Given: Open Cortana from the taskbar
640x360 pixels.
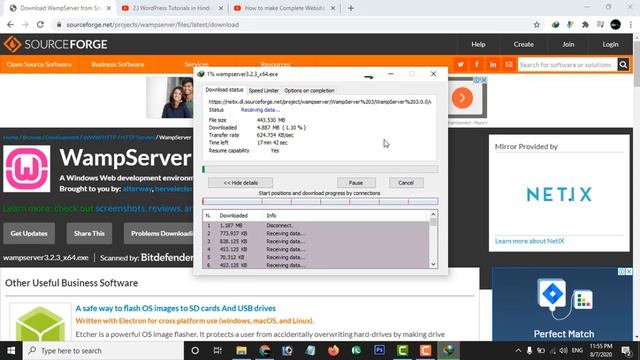Looking at the screenshot, I should (x=195, y=351).
